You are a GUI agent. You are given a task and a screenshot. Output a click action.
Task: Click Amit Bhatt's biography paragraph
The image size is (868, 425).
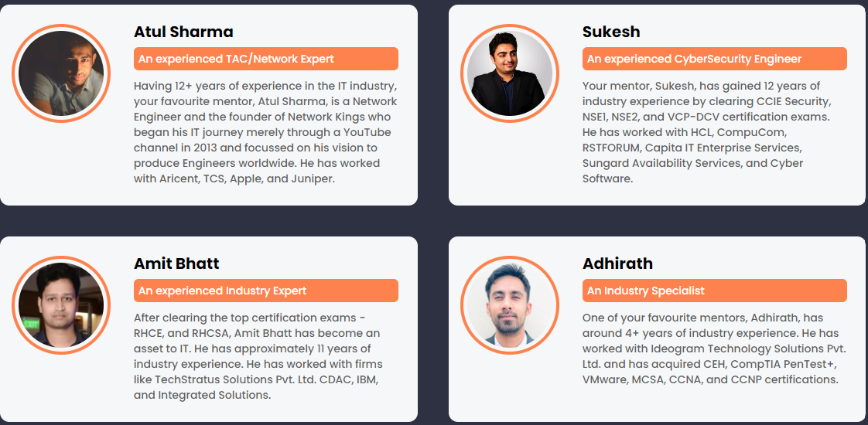[x=258, y=356]
